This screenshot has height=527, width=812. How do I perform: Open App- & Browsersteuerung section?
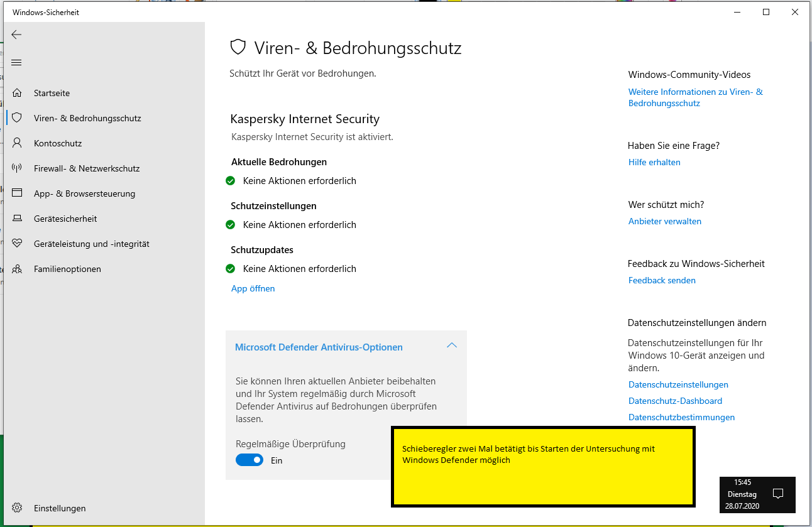85,193
